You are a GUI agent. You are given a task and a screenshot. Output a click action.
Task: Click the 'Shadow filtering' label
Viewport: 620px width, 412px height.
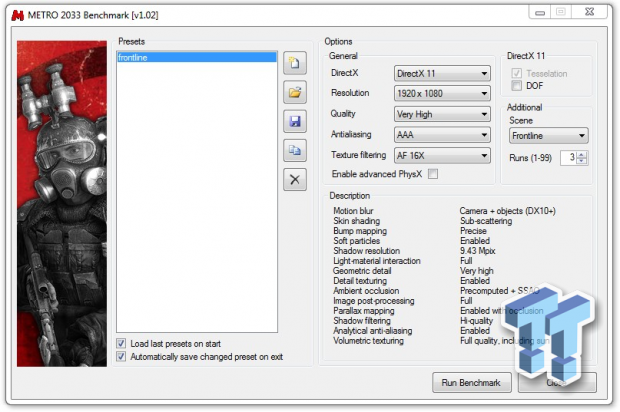click(x=362, y=321)
